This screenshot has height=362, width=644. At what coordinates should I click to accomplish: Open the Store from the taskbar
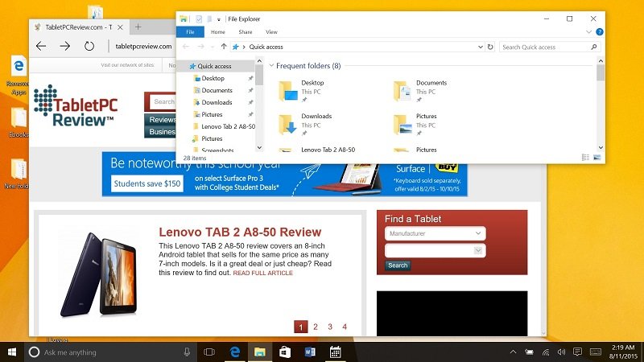(x=285, y=352)
